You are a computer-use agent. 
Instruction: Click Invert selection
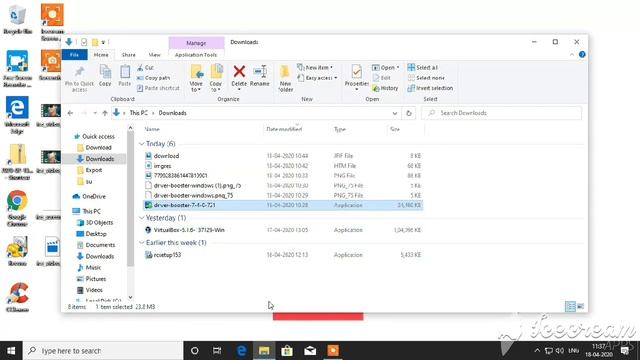tap(430, 88)
